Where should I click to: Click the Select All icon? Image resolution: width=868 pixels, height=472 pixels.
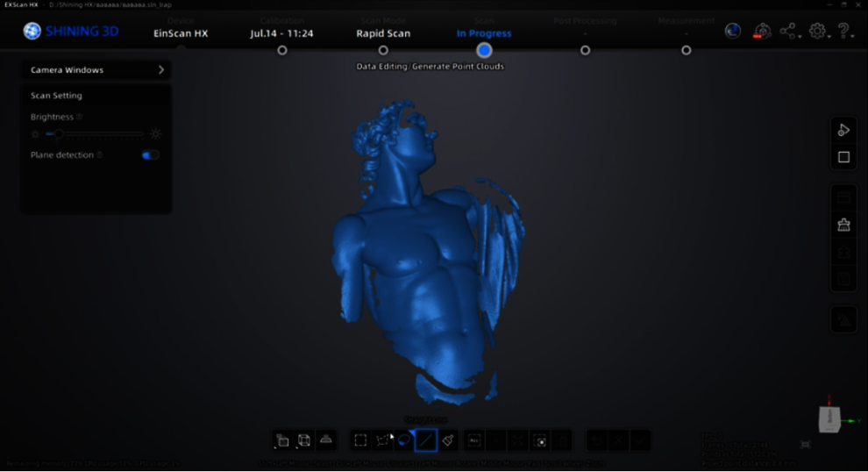click(x=474, y=440)
